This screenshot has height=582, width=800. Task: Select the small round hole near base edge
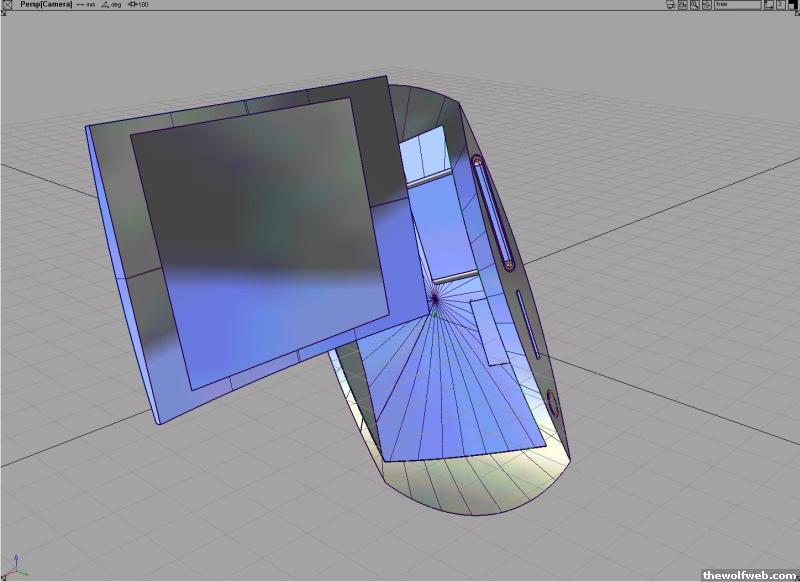[x=552, y=403]
